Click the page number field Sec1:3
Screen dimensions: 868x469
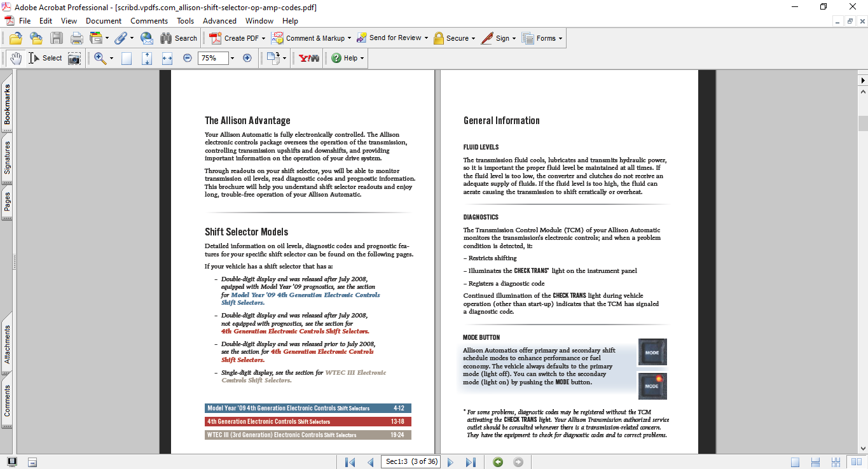point(411,462)
